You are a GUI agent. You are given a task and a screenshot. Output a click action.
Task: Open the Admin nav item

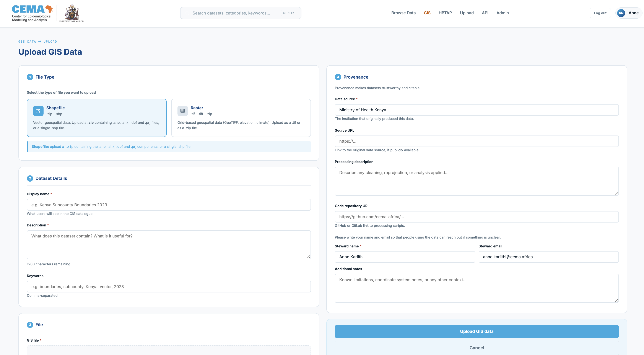(x=502, y=13)
